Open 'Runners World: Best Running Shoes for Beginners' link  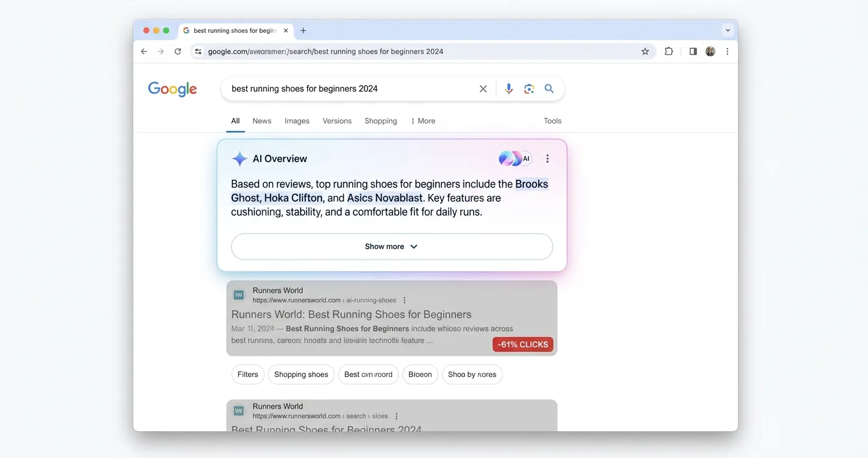click(x=352, y=315)
